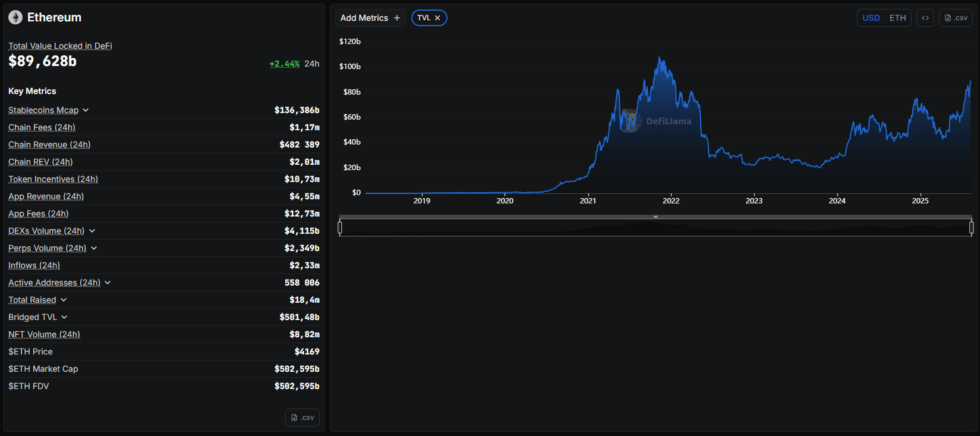Click the 2022 x-axis label
The image size is (980, 436).
point(671,201)
